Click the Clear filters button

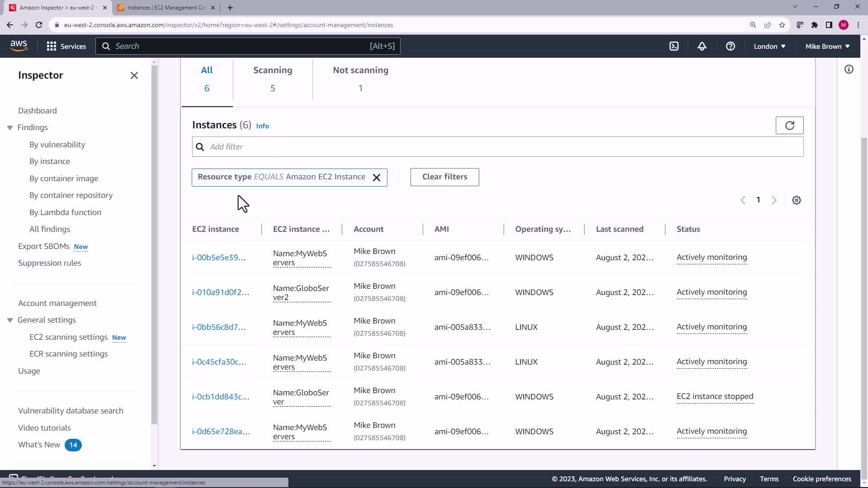click(444, 177)
